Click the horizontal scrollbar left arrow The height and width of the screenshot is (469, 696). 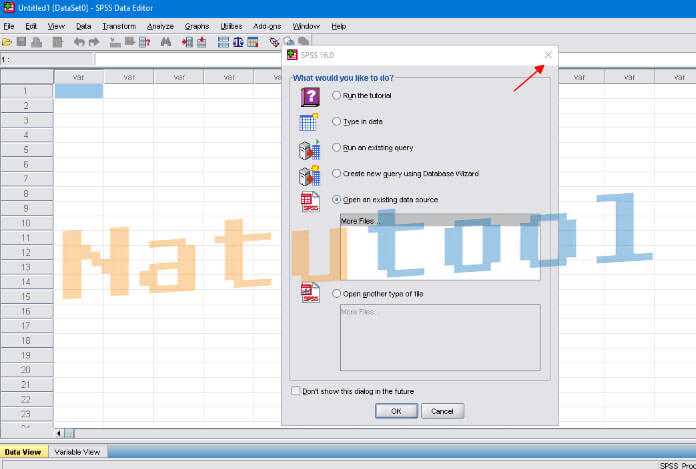(x=59, y=434)
